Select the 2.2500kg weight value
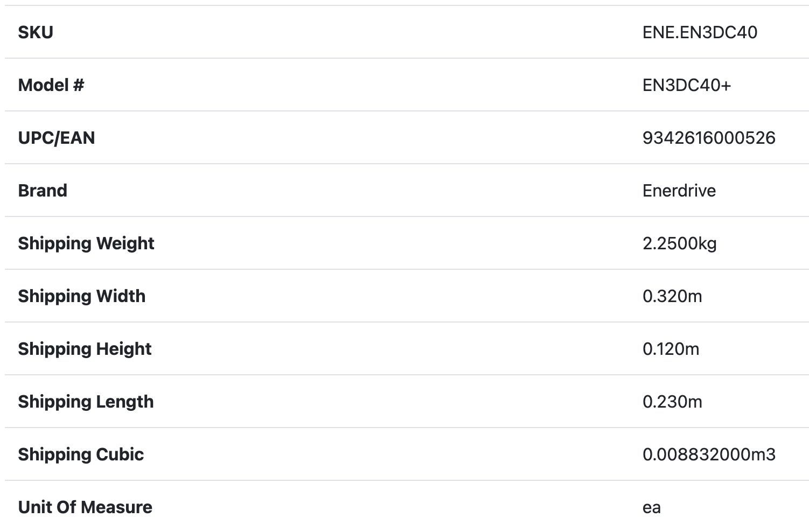 [680, 243]
